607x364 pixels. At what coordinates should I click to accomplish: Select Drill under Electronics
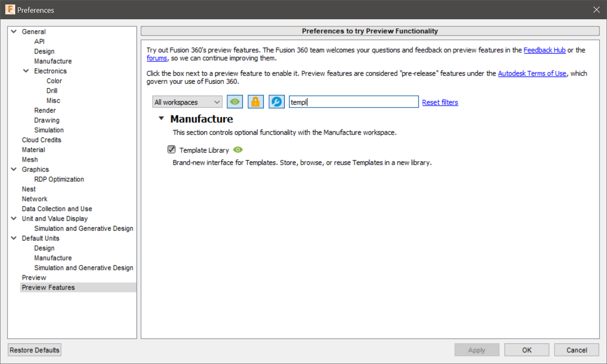coord(52,91)
